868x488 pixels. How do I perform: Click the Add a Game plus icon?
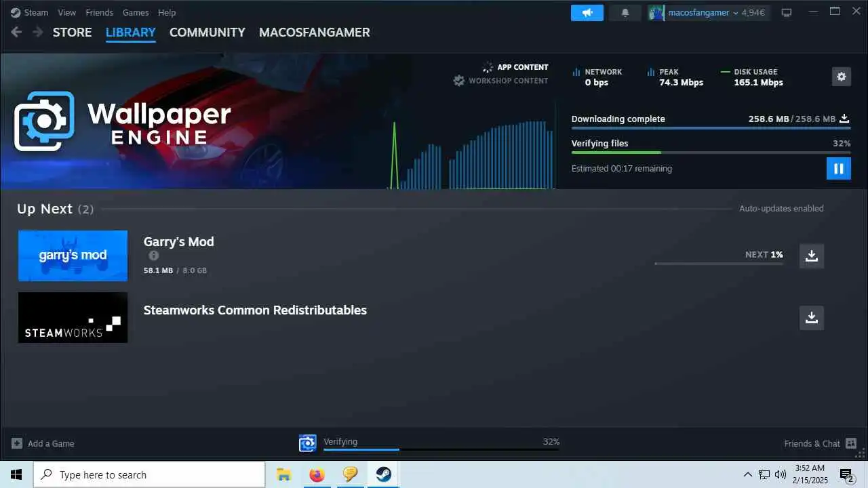point(17,443)
